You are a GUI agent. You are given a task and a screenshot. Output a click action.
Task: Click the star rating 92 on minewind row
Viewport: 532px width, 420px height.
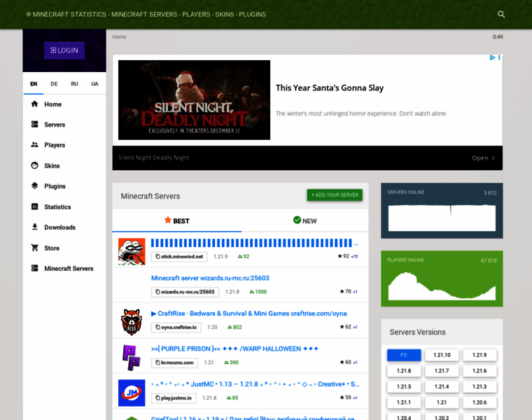(344, 256)
